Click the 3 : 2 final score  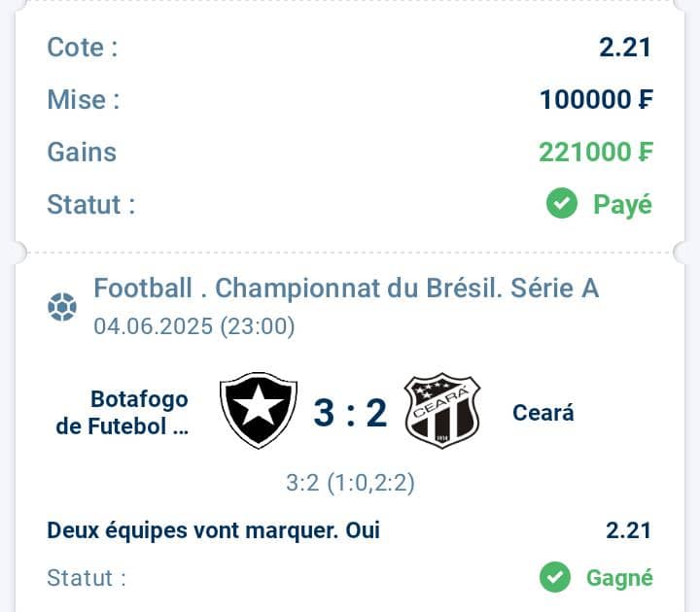(x=350, y=413)
